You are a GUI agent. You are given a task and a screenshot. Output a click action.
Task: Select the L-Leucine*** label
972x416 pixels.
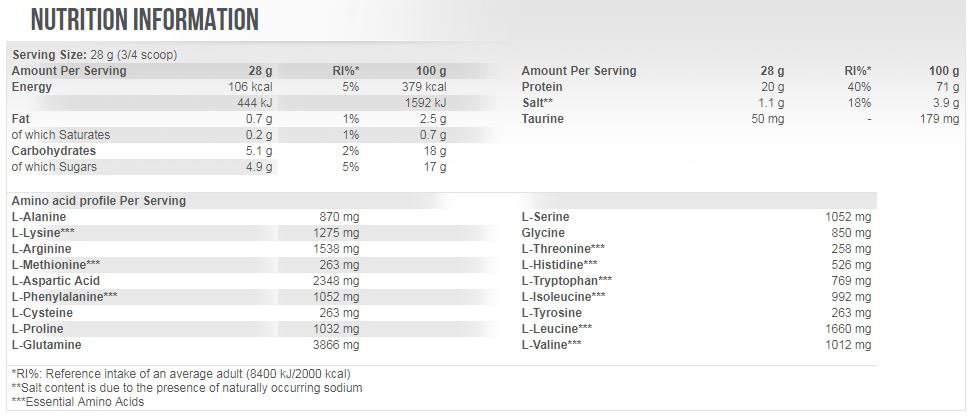(557, 329)
